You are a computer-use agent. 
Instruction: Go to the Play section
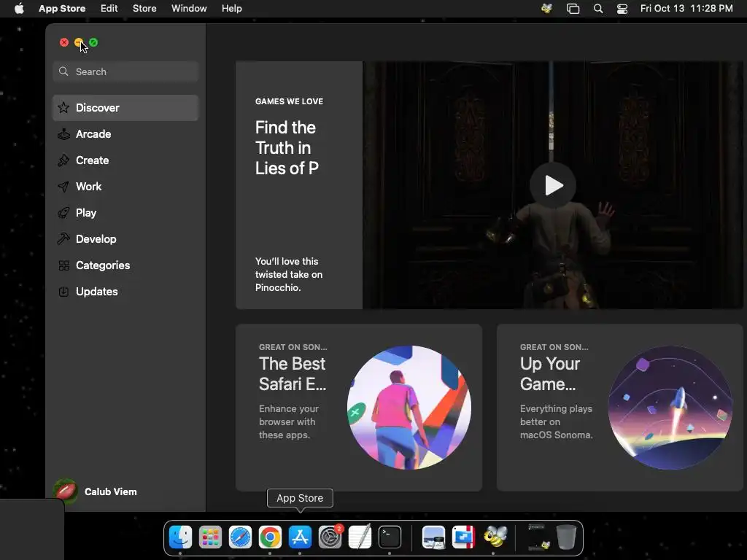coord(125,213)
